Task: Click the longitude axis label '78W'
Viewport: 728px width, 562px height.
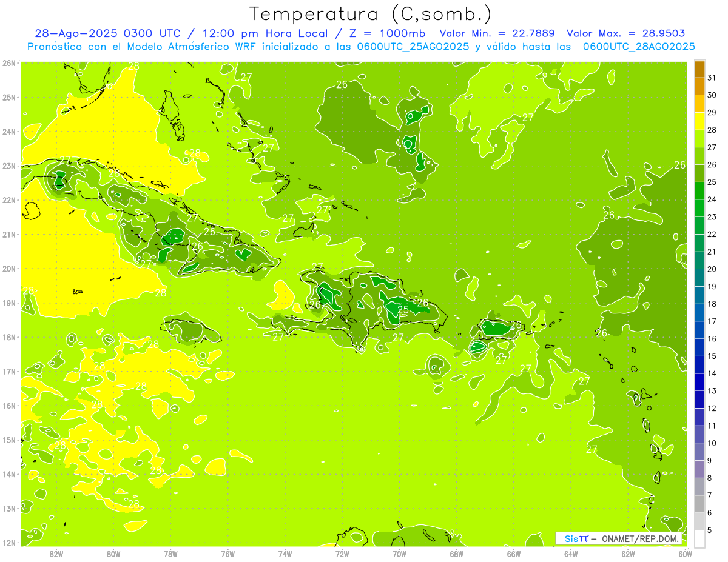Action: point(170,554)
